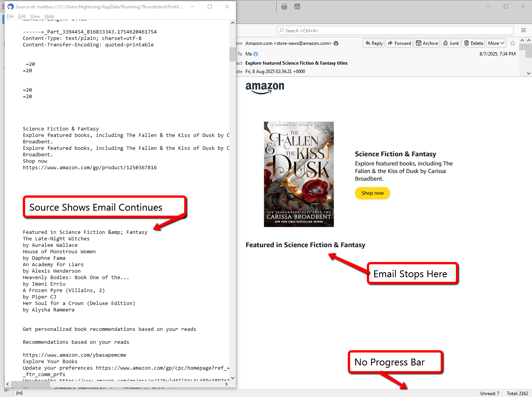Archive the message with the labeled Archive button
This screenshot has height=397, width=532.
[x=427, y=43]
